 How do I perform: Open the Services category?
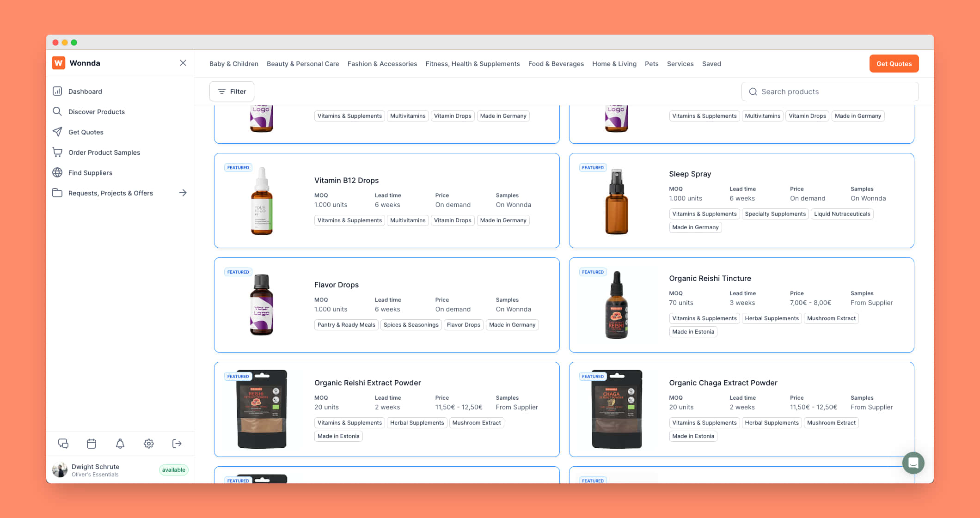680,64
